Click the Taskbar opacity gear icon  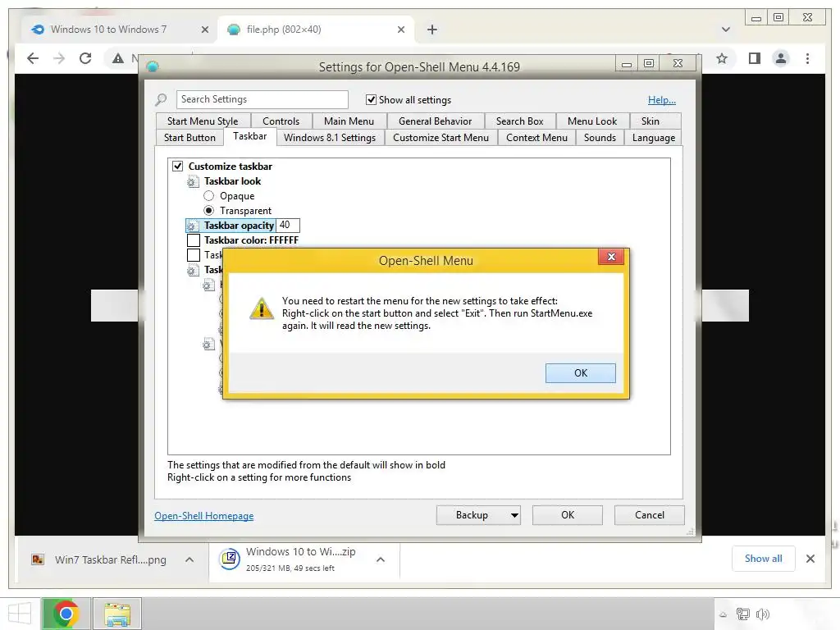point(192,226)
